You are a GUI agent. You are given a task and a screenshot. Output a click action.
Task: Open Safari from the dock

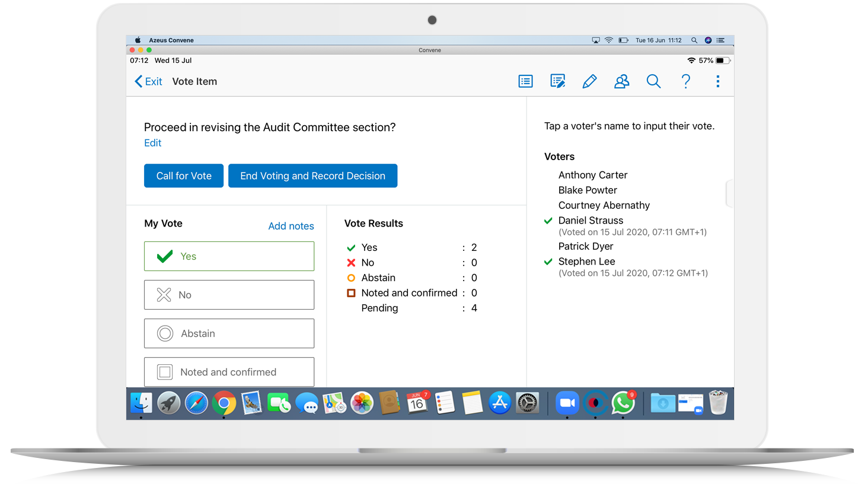click(x=196, y=403)
